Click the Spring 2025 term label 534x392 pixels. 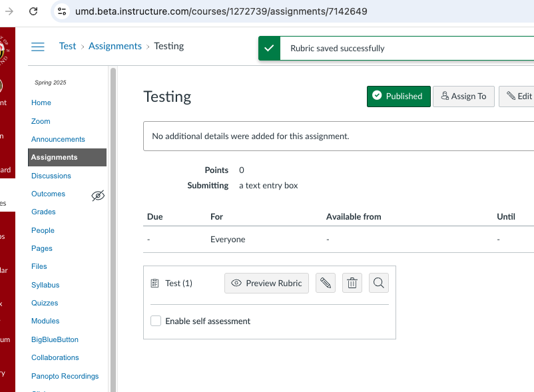tap(51, 83)
